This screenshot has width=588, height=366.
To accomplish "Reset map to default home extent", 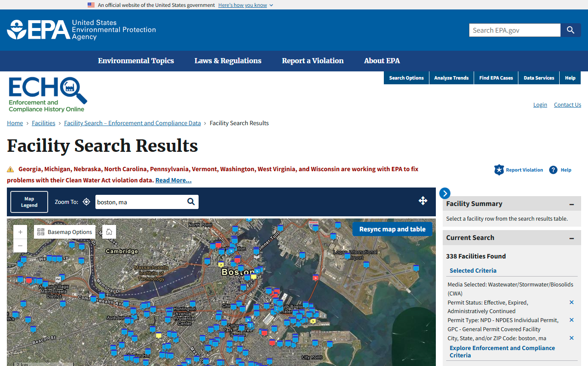I will (109, 232).
